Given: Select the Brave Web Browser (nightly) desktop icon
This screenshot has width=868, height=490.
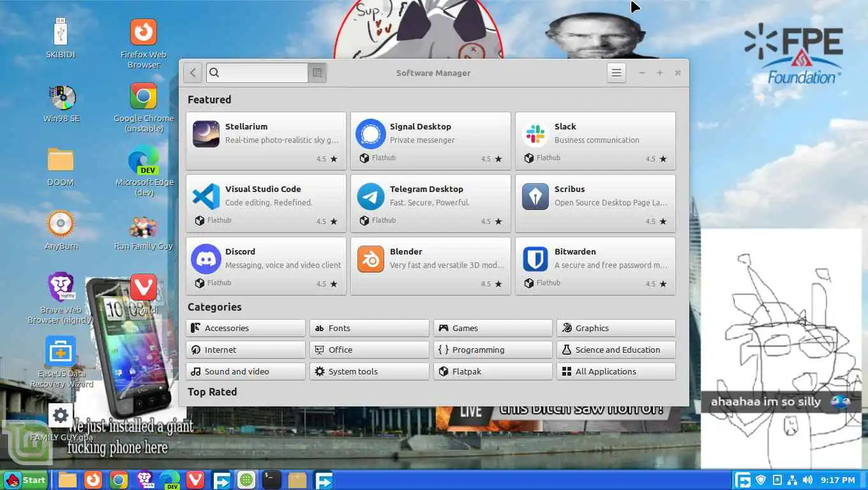Looking at the screenshot, I should point(61,299).
